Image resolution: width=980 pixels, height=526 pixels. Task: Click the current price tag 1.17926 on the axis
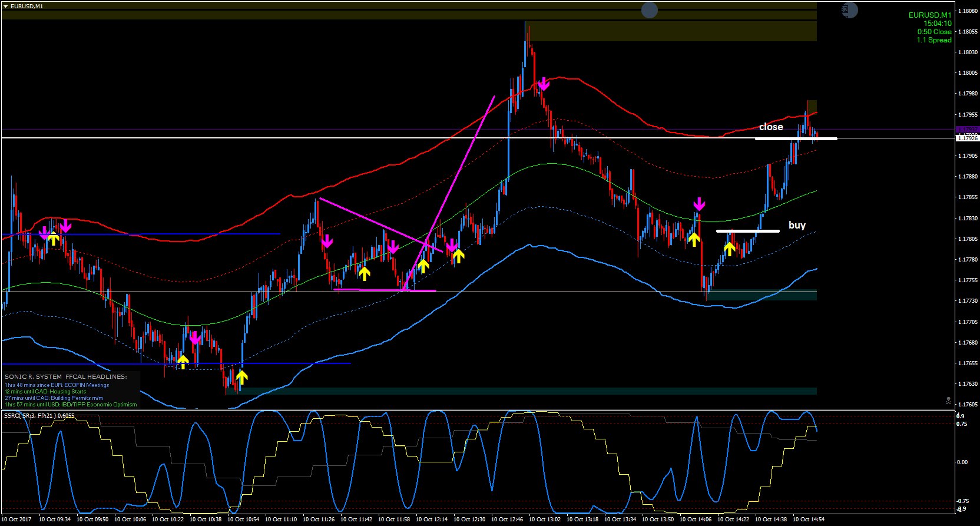pyautogui.click(x=968, y=138)
